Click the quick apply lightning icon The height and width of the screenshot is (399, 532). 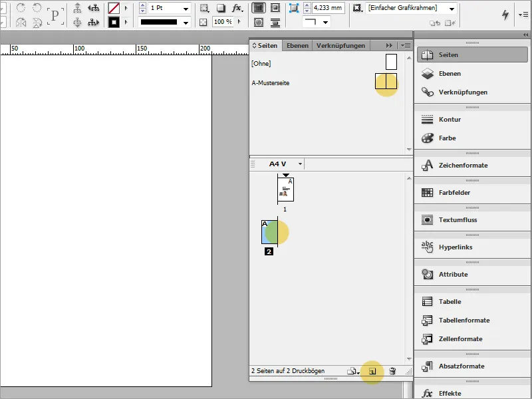505,15
